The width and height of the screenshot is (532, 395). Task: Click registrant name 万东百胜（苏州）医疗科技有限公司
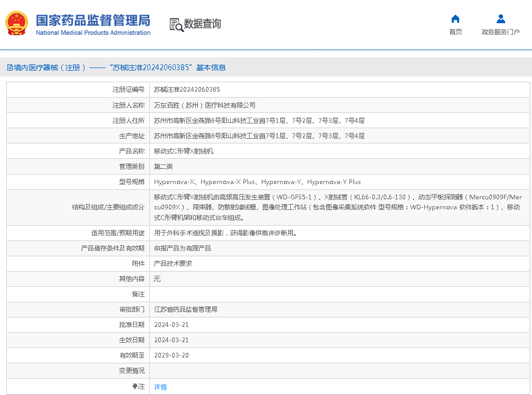coord(204,105)
